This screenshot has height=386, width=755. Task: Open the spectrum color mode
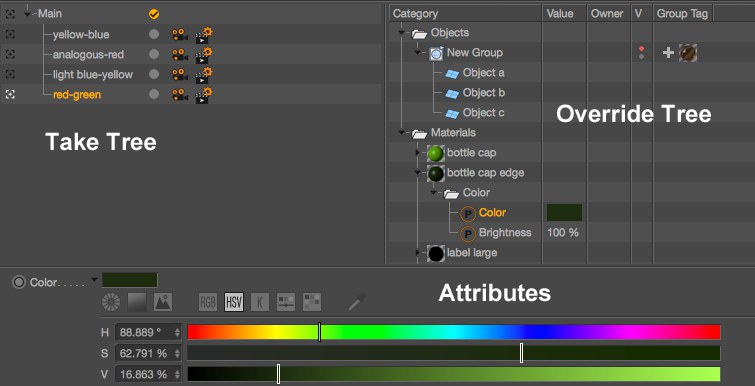(x=137, y=302)
